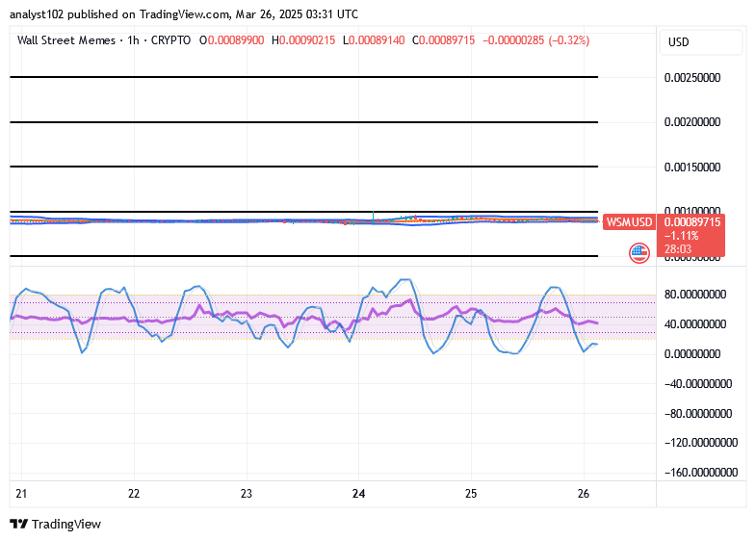Screen dimensions: 756x541
Task: Click the change value −0.00000285 (−0.32%)
Action: [535, 40]
